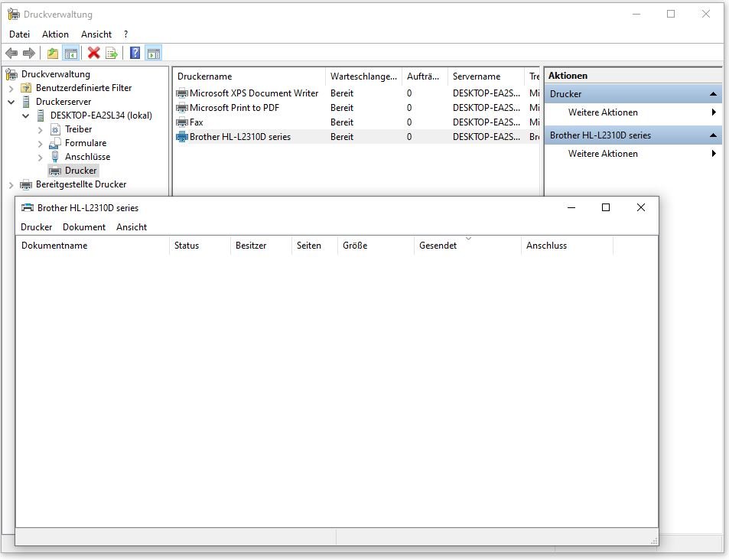The image size is (729, 560).
Task: Sort queue by Besitzer column header
Action: 261,246
